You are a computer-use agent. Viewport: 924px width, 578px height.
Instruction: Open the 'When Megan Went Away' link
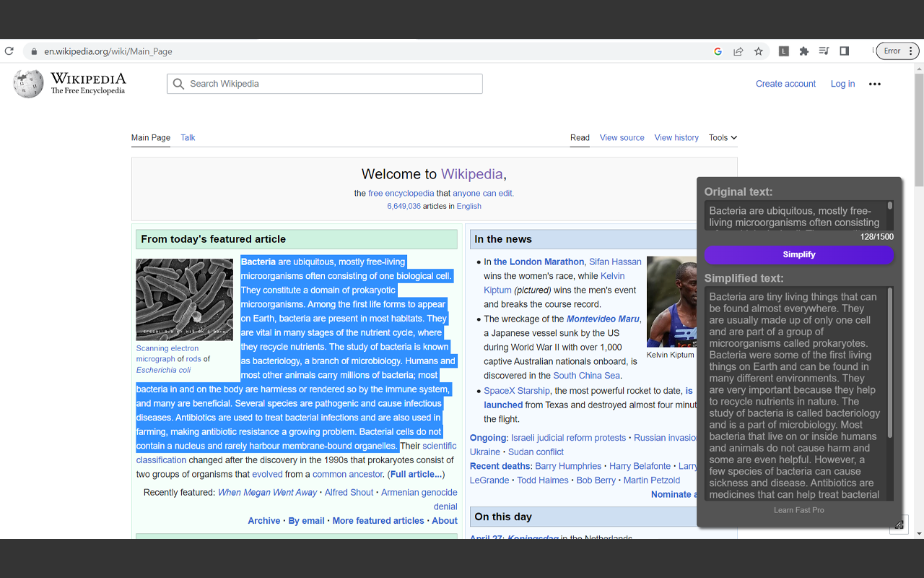pos(267,492)
